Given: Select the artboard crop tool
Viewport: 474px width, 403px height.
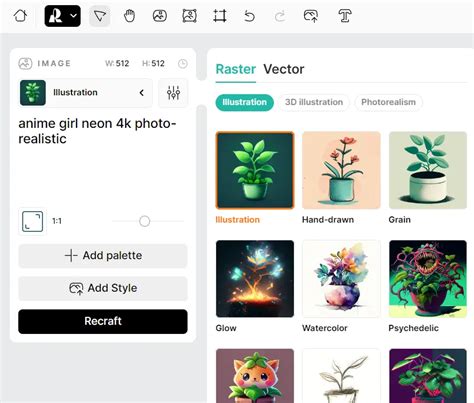Looking at the screenshot, I should [x=220, y=16].
